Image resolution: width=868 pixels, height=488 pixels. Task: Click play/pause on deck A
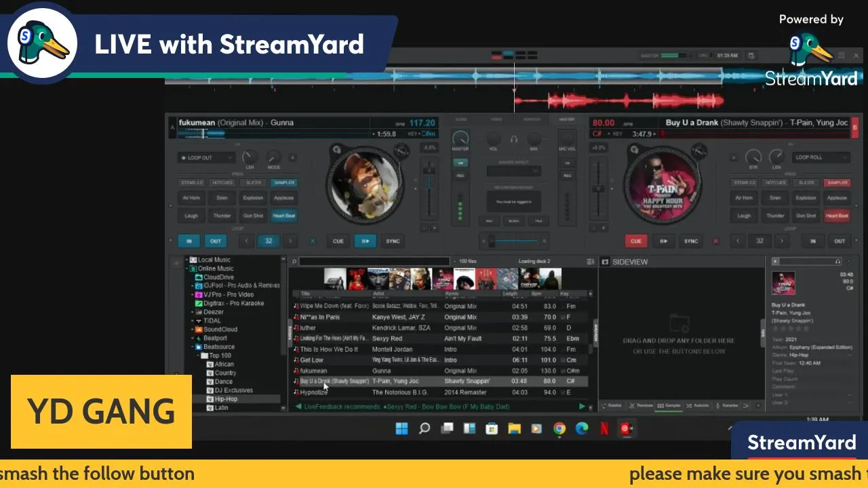coord(365,241)
